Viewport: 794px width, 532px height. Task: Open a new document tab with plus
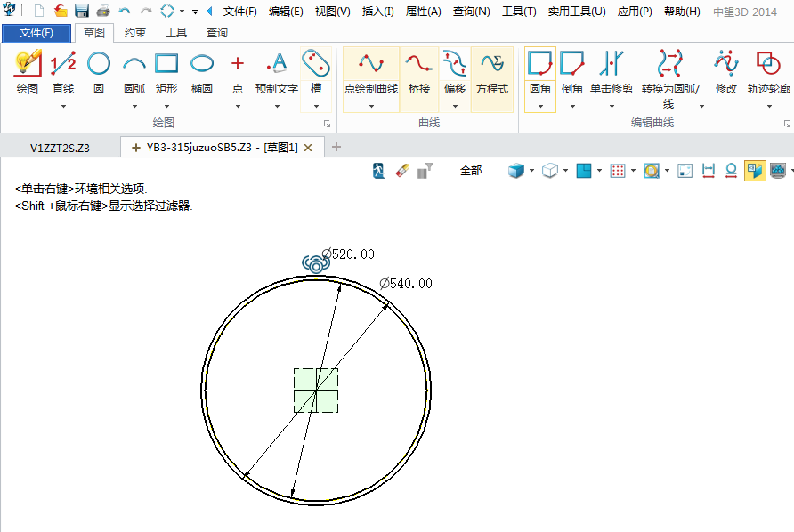click(x=336, y=147)
